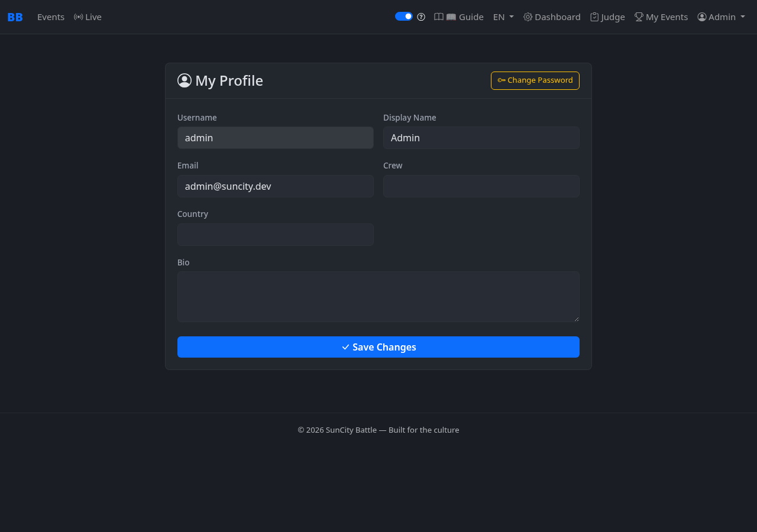Screen dimensions: 757x532
Task: Open the Live broadcast page
Action: pos(88,17)
